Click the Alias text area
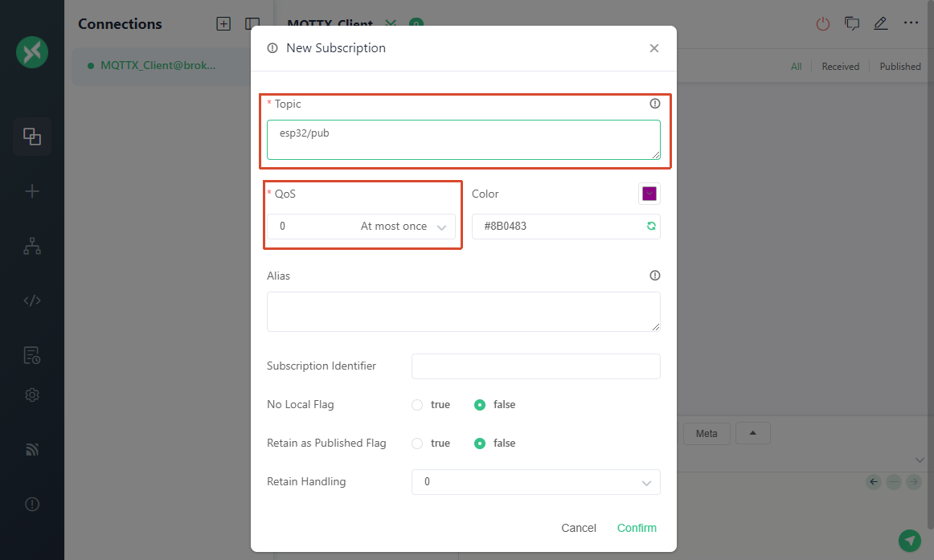The width and height of the screenshot is (934, 560). [x=464, y=312]
